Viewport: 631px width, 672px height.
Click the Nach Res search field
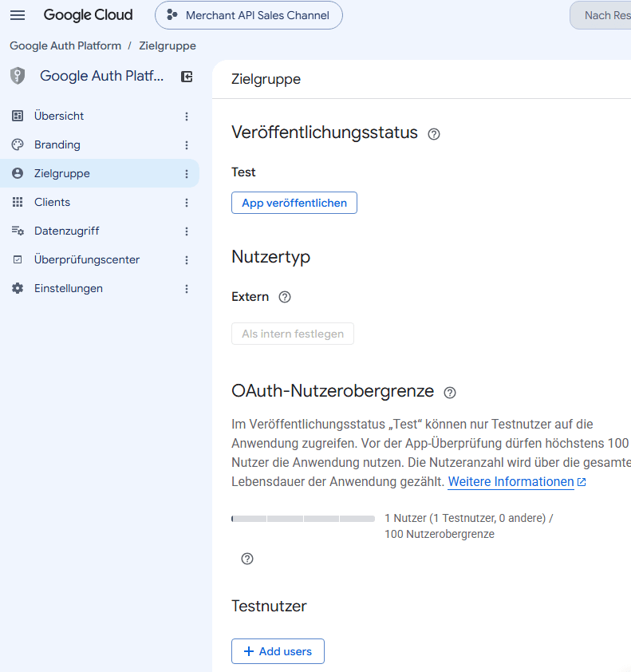click(601, 15)
